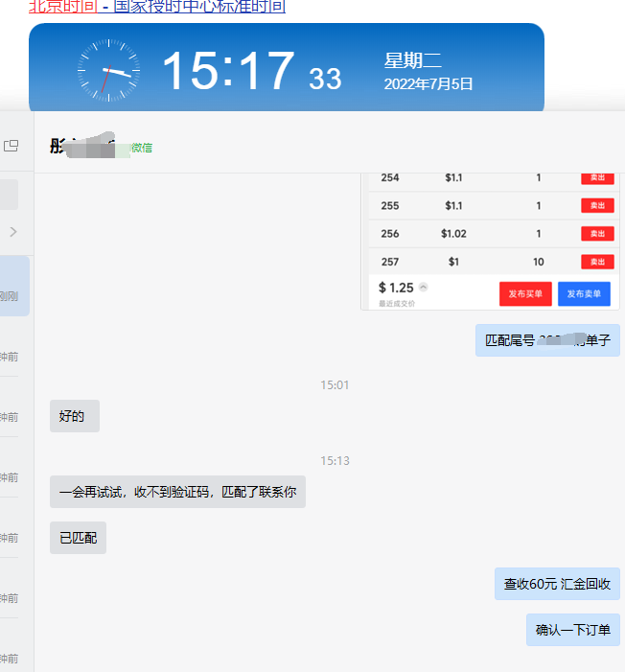Click the green 微信 tag beside contact name
The width and height of the screenshot is (625, 672).
point(142,148)
